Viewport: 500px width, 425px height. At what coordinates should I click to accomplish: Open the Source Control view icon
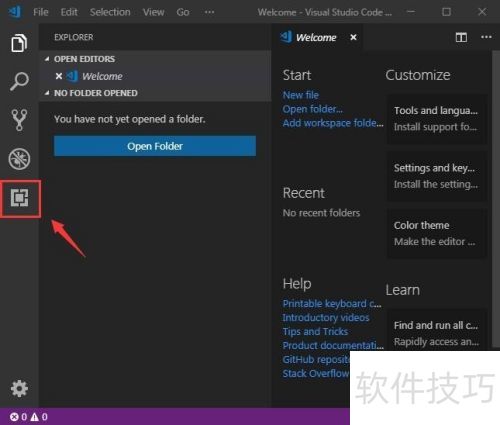tap(19, 120)
